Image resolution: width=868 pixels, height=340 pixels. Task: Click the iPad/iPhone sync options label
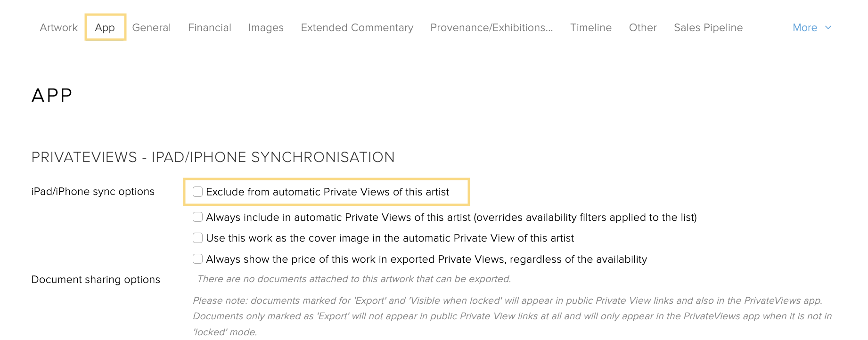point(93,192)
